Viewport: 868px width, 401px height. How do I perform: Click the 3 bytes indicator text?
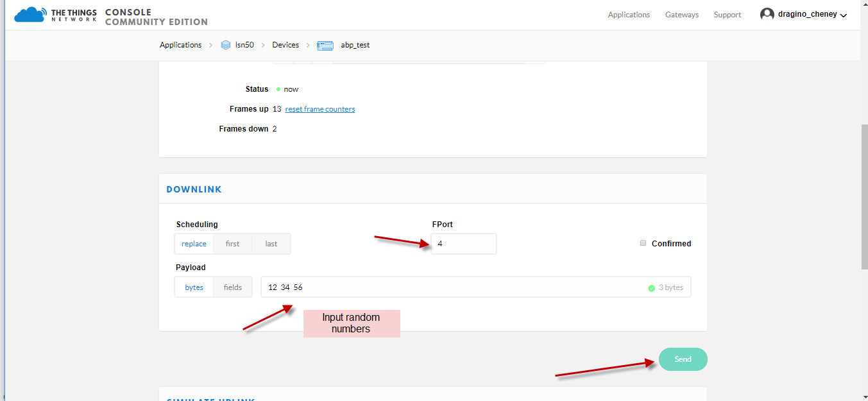click(x=671, y=287)
